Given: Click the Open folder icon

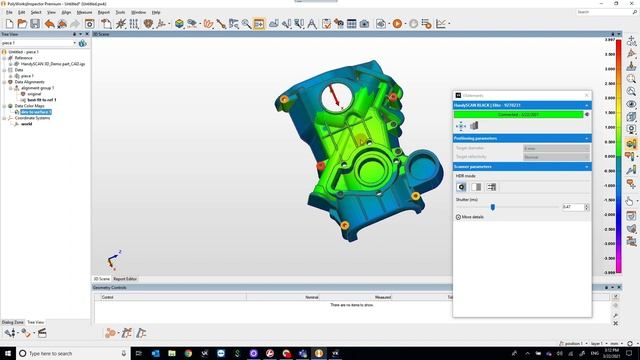Looking at the screenshot, I should click(x=22, y=24).
